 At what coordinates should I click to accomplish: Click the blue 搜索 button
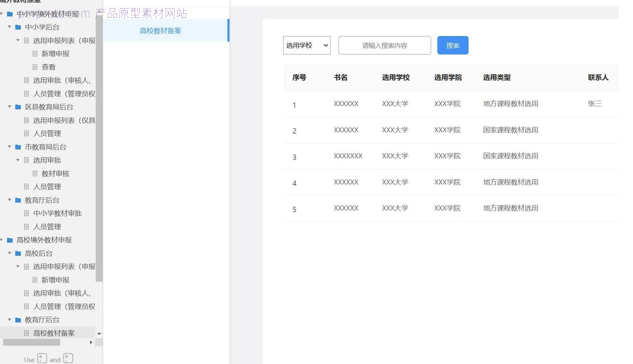click(453, 45)
